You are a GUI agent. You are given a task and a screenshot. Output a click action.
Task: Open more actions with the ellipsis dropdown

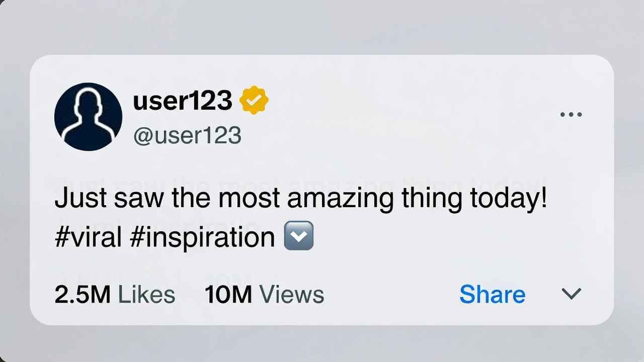click(x=571, y=114)
